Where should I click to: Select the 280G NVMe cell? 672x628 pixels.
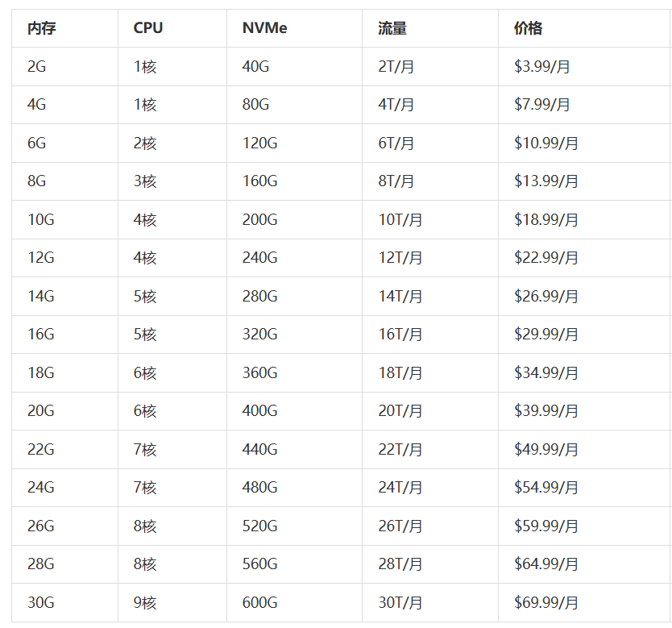tap(259, 297)
